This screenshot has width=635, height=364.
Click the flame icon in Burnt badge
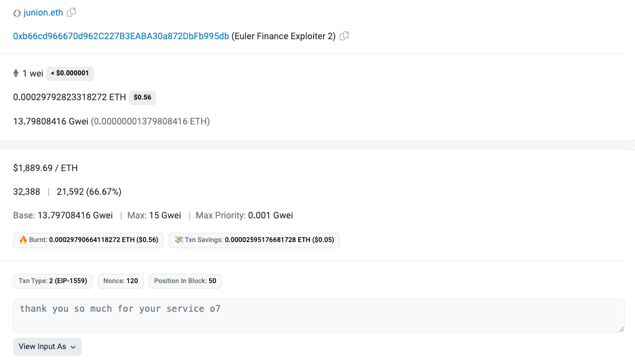[23, 240]
